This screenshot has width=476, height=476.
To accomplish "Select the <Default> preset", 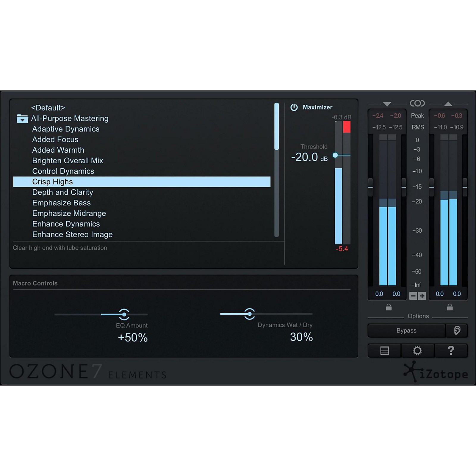I will (x=48, y=108).
